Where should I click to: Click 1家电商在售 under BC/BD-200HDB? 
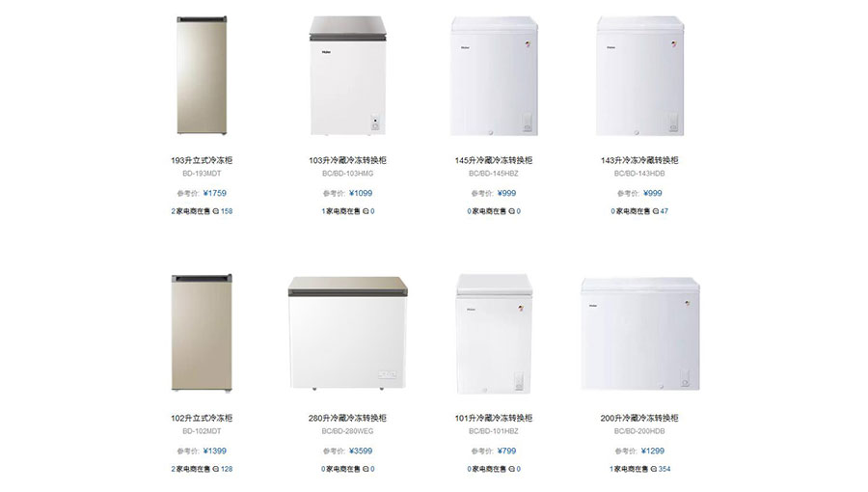629,469
